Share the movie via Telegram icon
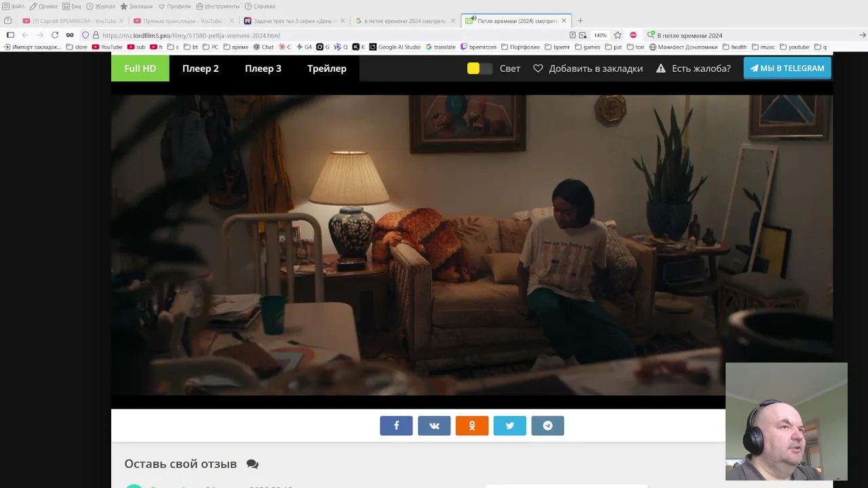The width and height of the screenshot is (868, 488). (548, 426)
